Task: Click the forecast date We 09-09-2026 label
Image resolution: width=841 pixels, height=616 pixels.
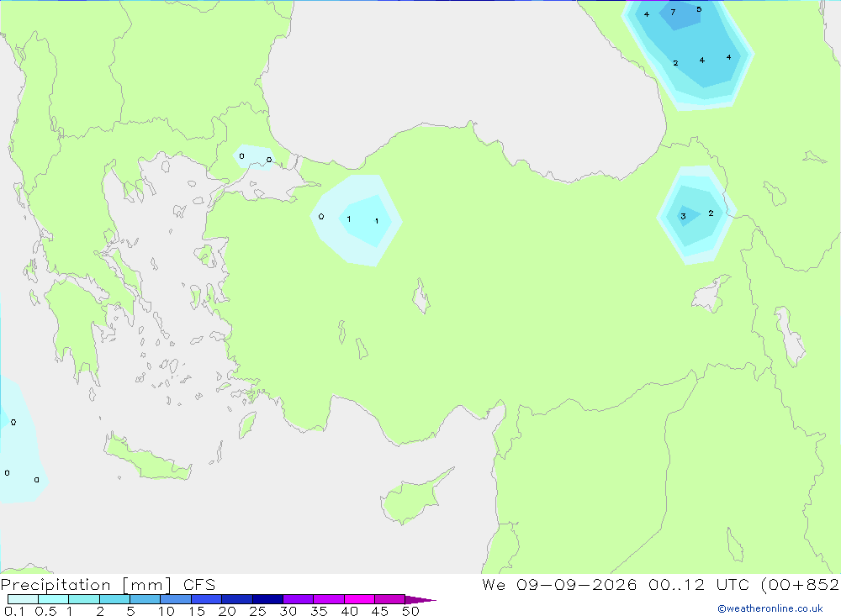Action: click(x=559, y=584)
